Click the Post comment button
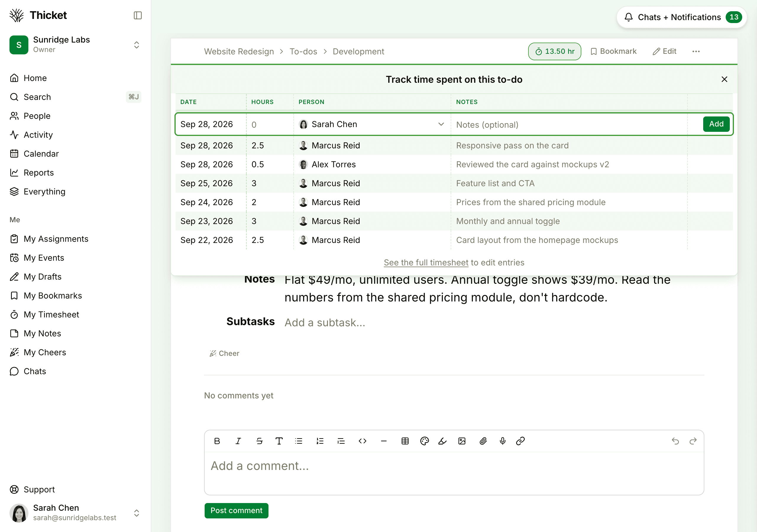757x532 pixels. (x=236, y=511)
